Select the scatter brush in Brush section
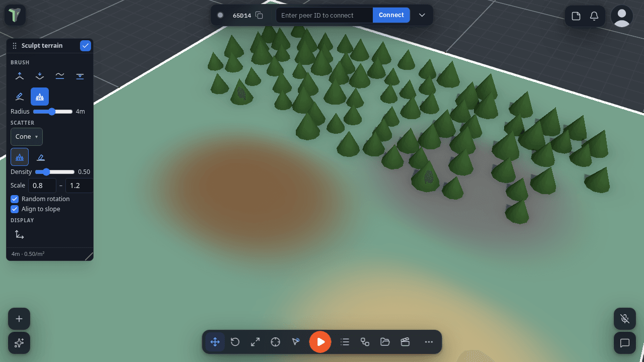This screenshot has height=362, width=644. click(40, 96)
